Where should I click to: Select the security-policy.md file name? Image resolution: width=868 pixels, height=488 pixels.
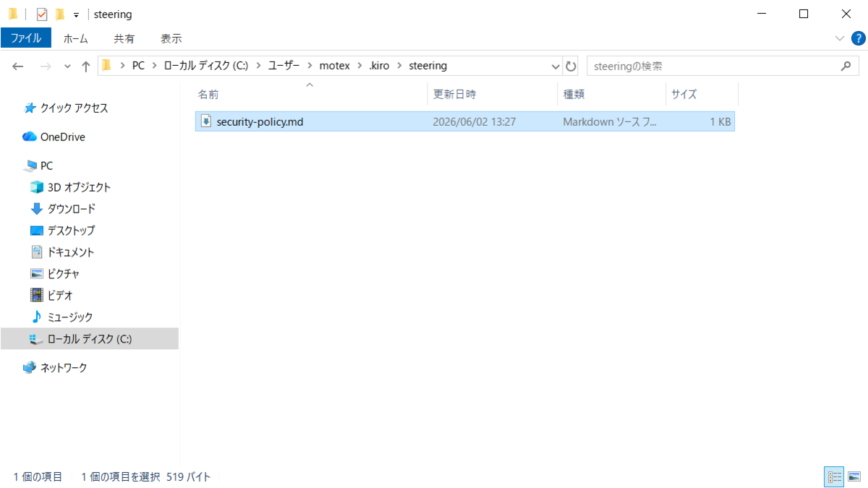click(260, 122)
